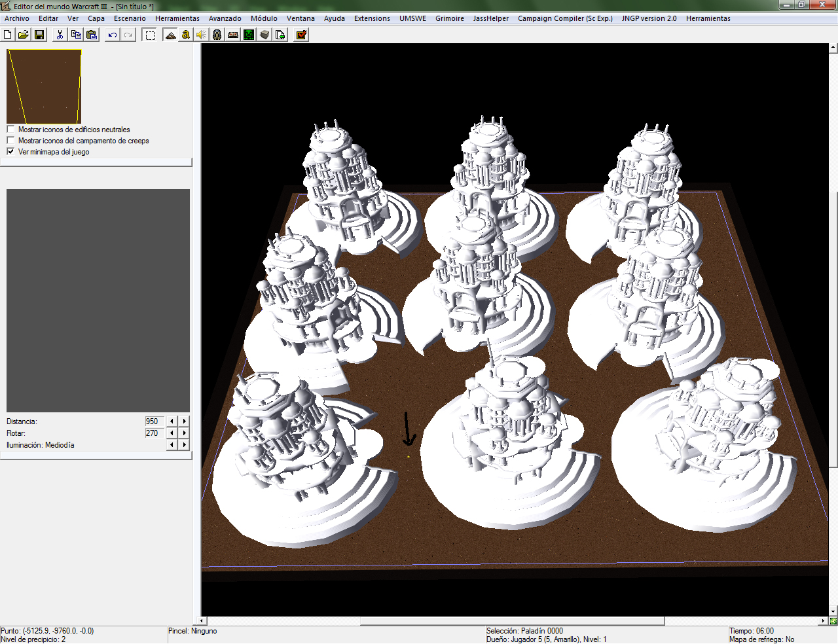
Task: Open the Trigger Editor 'a' icon
Action: click(186, 35)
